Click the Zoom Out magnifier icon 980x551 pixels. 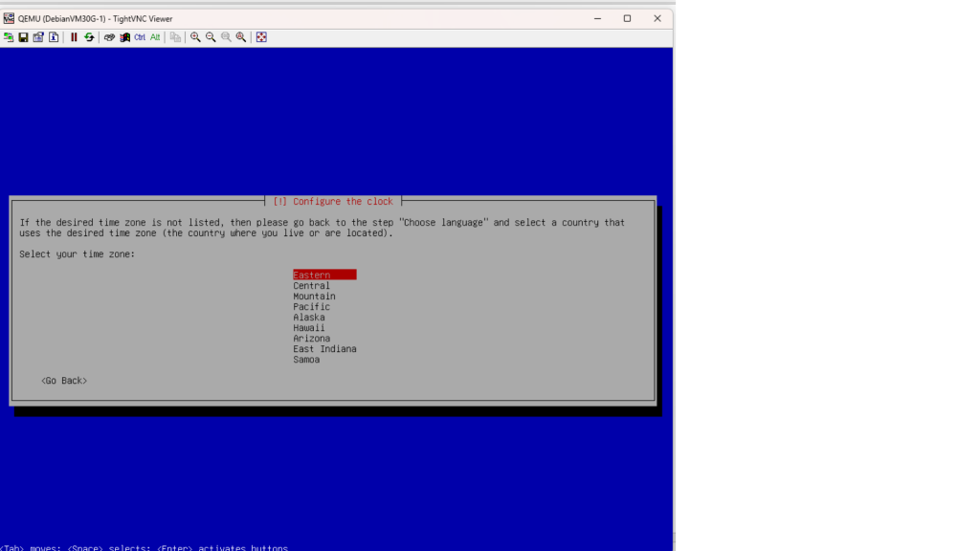(x=211, y=37)
